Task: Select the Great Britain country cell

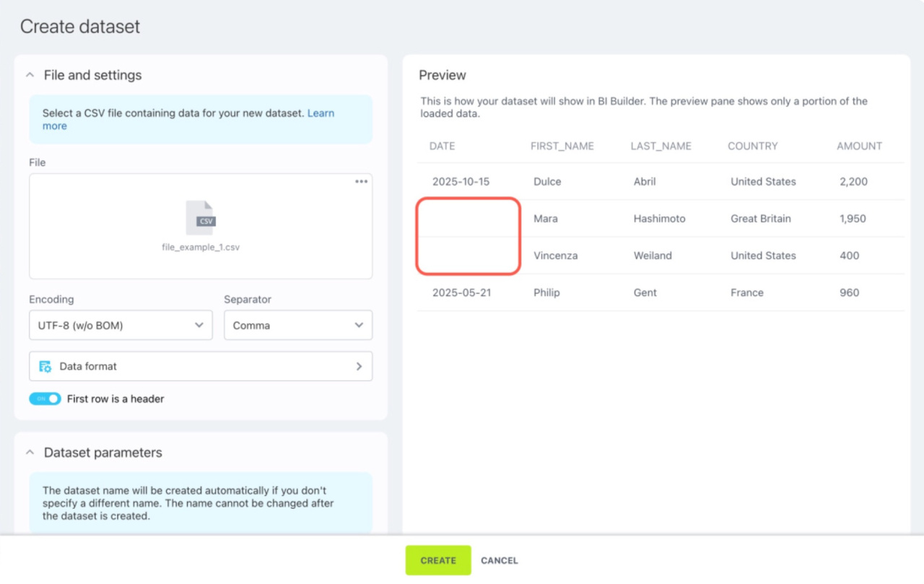Action: [x=760, y=219]
